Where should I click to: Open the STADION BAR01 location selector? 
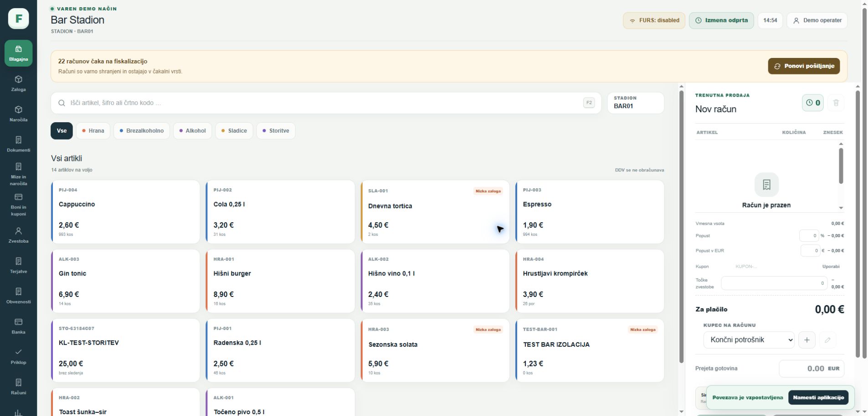pos(636,103)
